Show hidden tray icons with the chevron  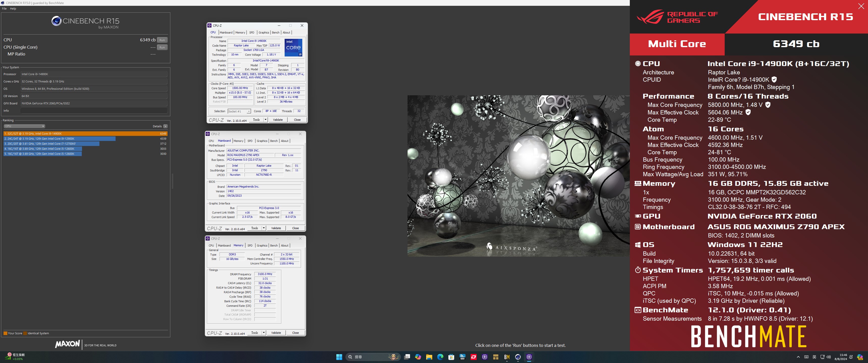tap(798, 357)
